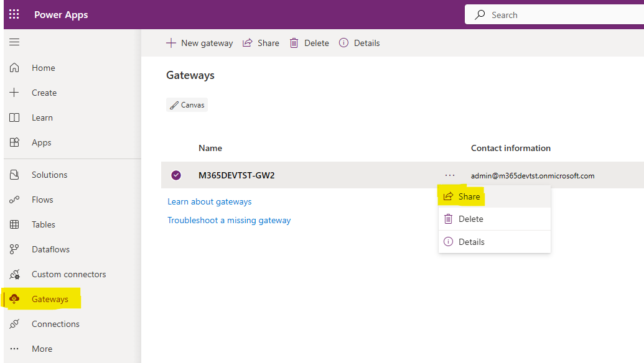This screenshot has height=363, width=644.
Task: Open the three-dot menu for M365DEVTST-GW2
Action: pyautogui.click(x=450, y=175)
